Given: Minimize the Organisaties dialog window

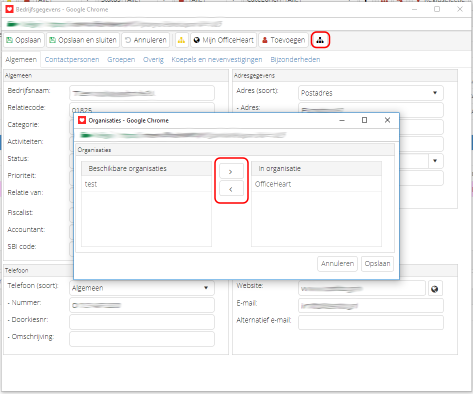Looking at the screenshot, I should tap(342, 120).
